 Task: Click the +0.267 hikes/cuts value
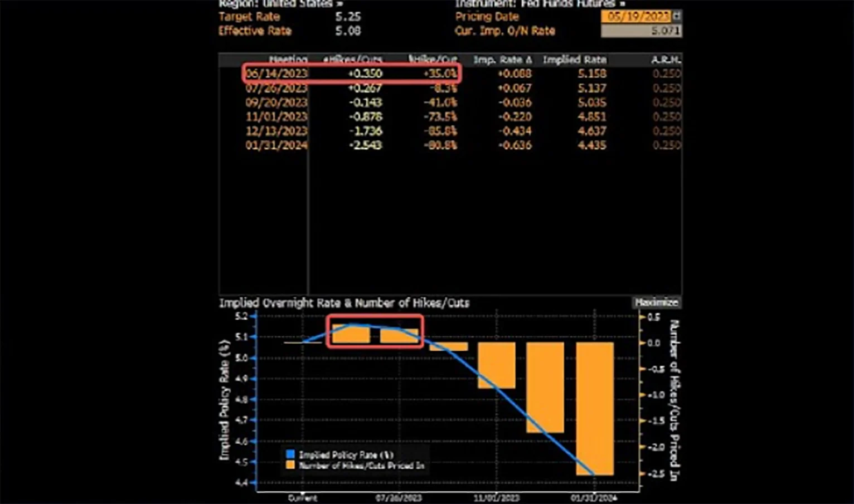pos(365,88)
